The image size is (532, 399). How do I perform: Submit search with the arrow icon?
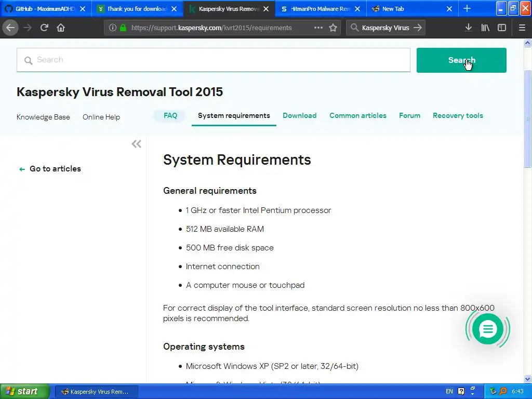(x=418, y=28)
